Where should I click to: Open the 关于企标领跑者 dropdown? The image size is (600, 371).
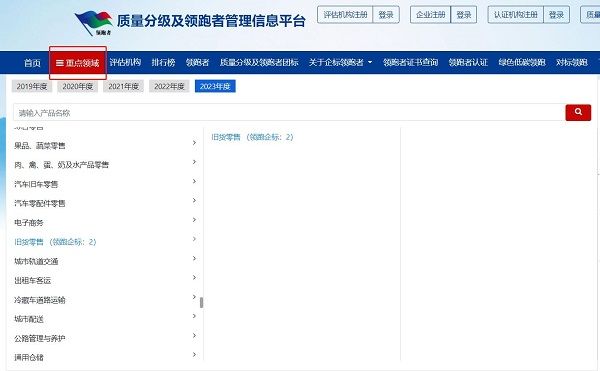340,62
